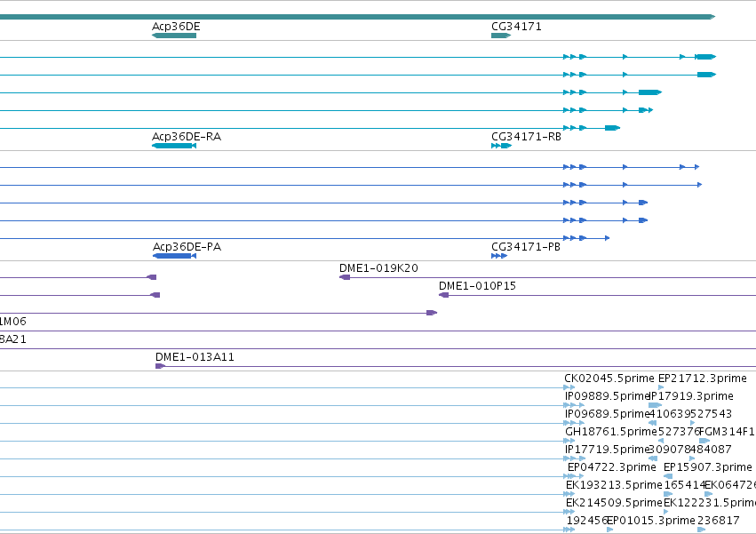Select the DME1-019K20 clone end arrow
Image resolution: width=756 pixels, height=534 pixels.
pos(345,277)
